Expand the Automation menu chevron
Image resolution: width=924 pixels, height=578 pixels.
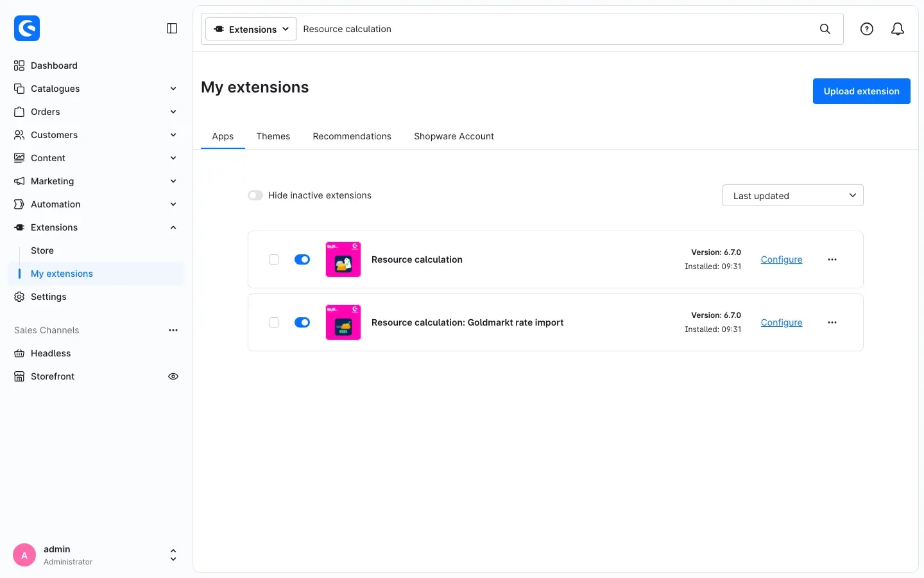tap(173, 204)
